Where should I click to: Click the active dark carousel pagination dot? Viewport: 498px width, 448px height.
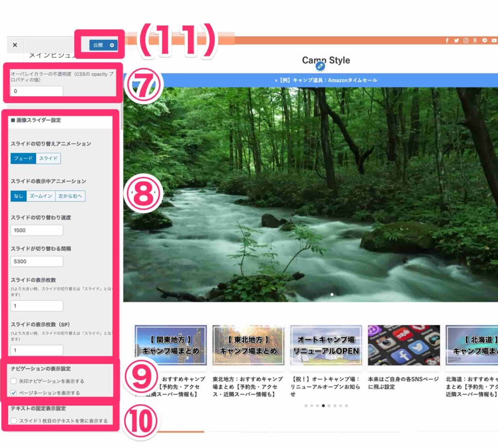323,406
